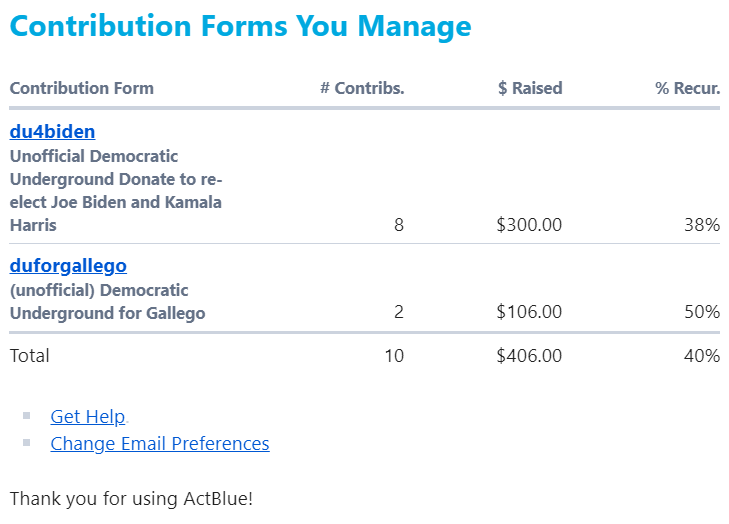729x524 pixels.
Task: Open the du4biden contribution form link
Action: [x=52, y=132]
